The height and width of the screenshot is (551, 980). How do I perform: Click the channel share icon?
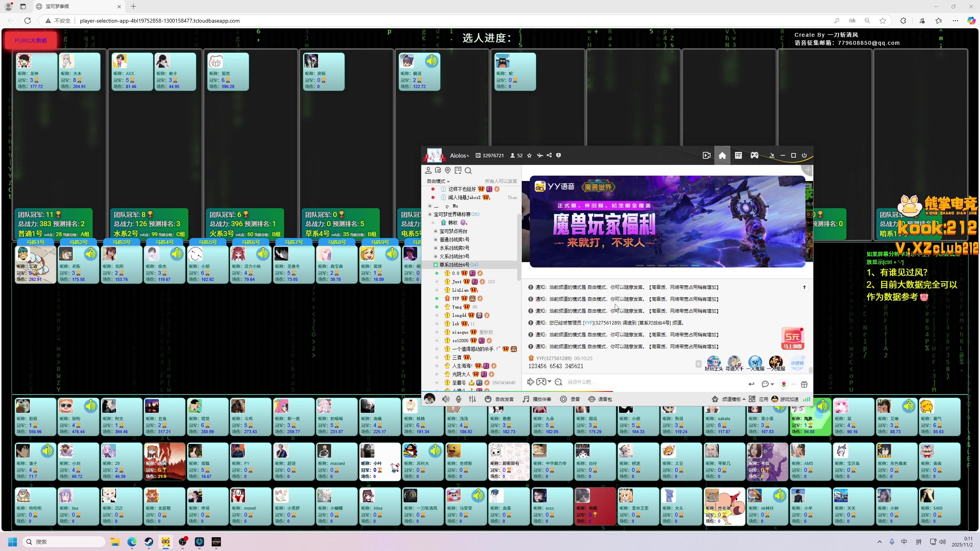click(549, 155)
